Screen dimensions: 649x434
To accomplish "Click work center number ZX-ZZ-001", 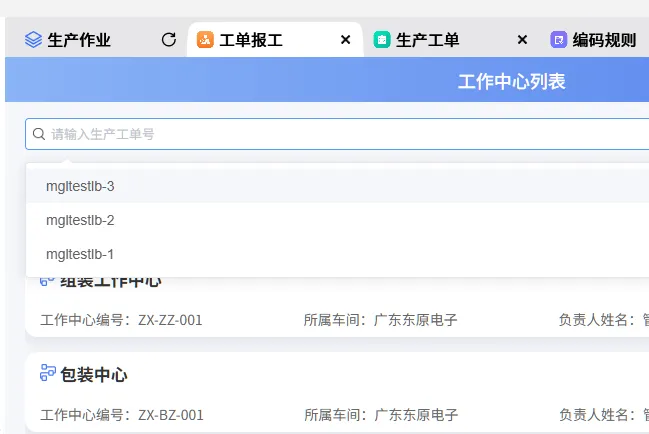I will pyautogui.click(x=170, y=320).
